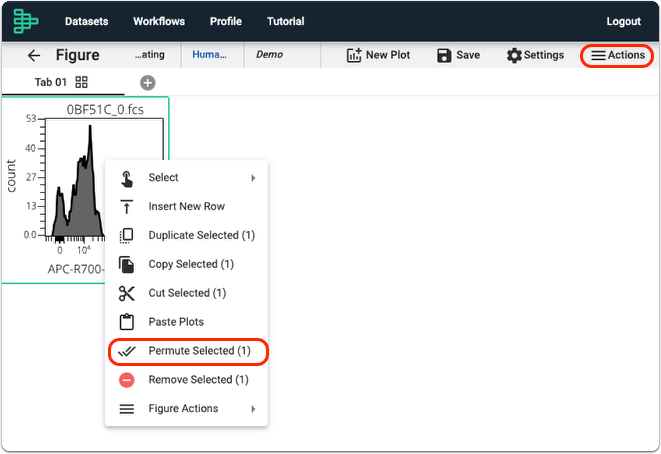Click the grid layout icon beside Tab 01

(x=81, y=82)
